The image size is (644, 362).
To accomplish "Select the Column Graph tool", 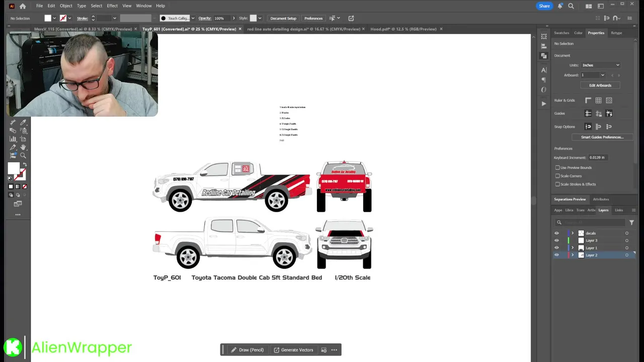I will pyautogui.click(x=13, y=139).
